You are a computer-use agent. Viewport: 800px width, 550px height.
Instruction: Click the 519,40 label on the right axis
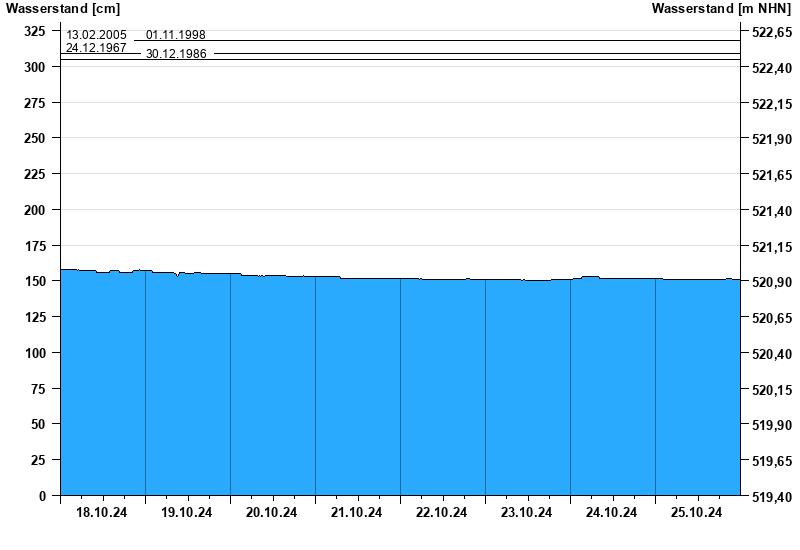coord(770,497)
